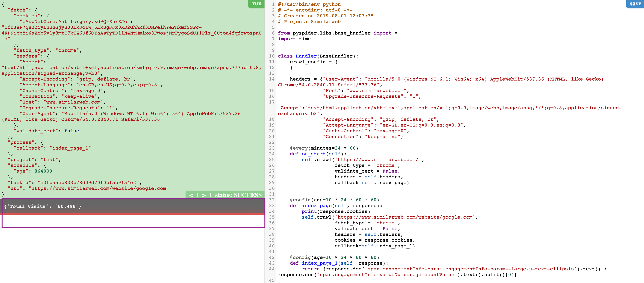Click the "project": "test" line
644x283 pixels.
point(34,160)
